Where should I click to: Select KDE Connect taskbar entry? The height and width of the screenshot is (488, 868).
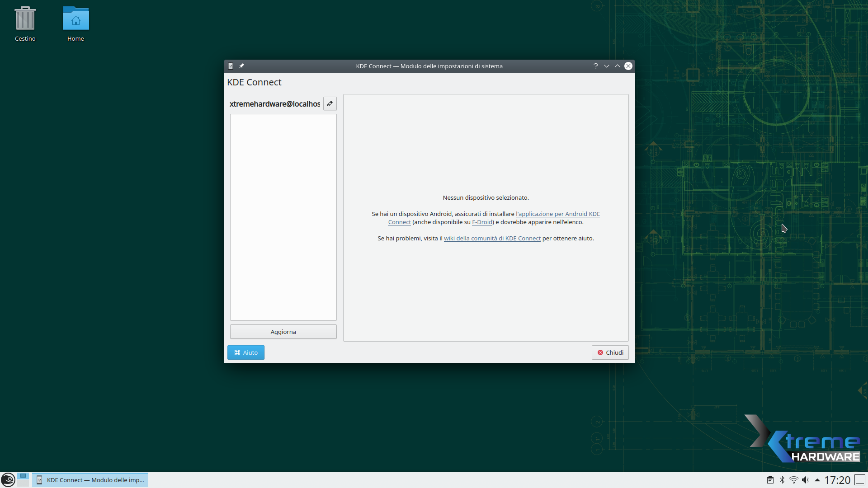click(x=90, y=480)
